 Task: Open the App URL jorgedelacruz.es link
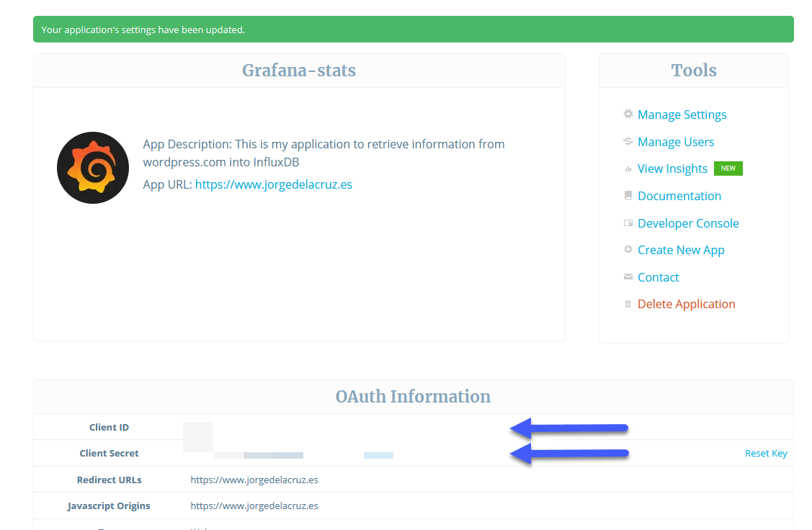click(x=274, y=184)
